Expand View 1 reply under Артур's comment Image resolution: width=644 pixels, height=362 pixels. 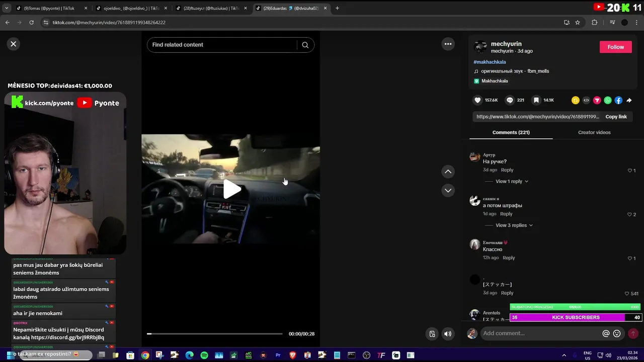[512, 181]
